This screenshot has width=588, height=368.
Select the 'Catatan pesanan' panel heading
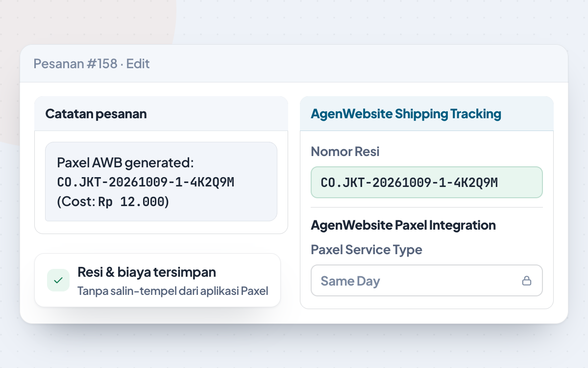tap(96, 114)
